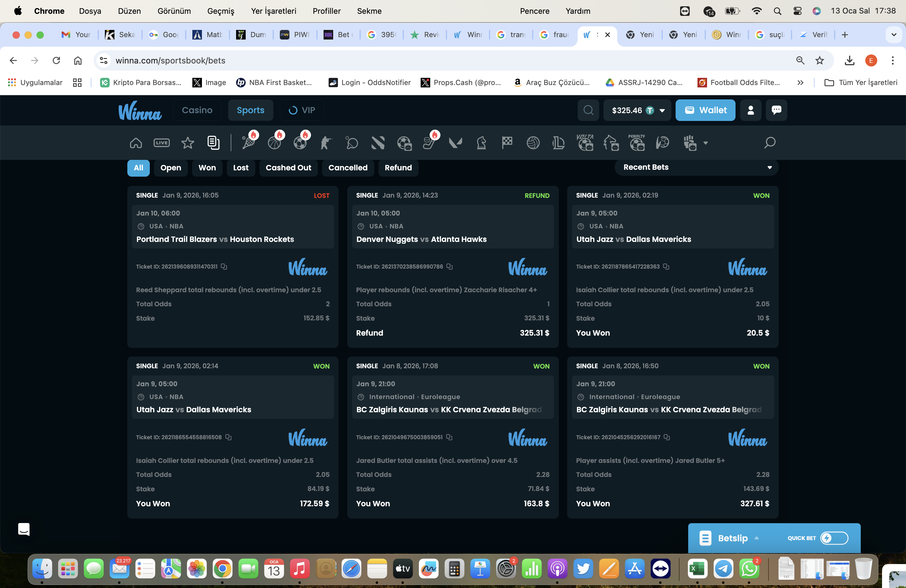906x588 pixels.
Task: Open the Wallet button
Action: pos(705,110)
